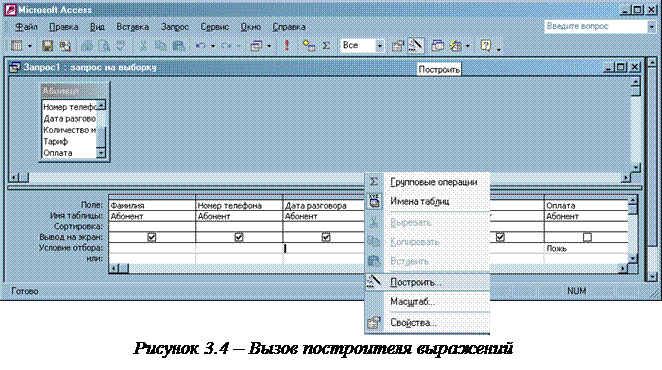Image resolution: width=662 pixels, height=370 pixels.
Task: Click Фамилия in the Поле row
Action: click(x=152, y=206)
